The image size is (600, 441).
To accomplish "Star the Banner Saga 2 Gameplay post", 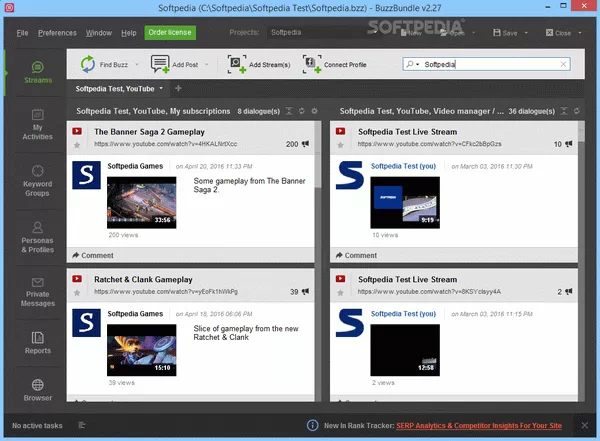I will point(77,146).
